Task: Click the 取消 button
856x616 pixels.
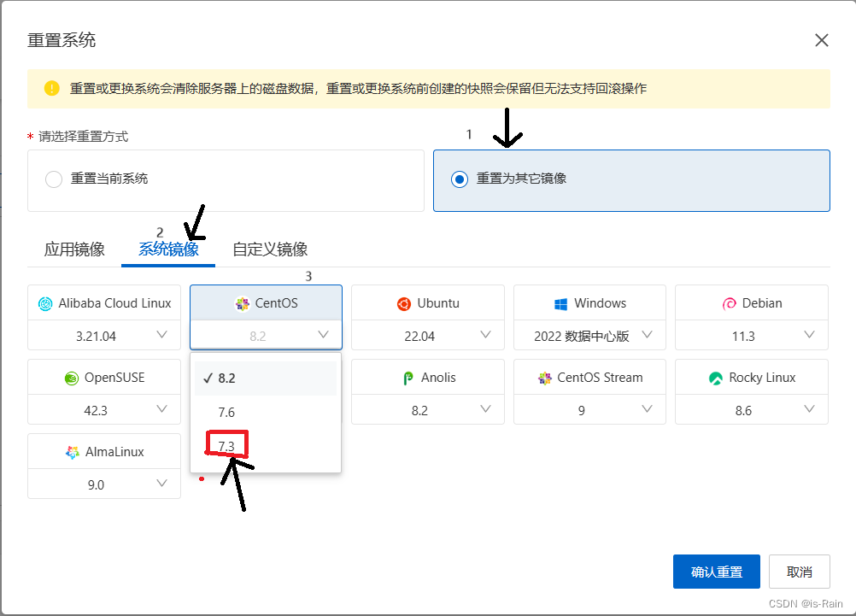Action: pyautogui.click(x=800, y=572)
